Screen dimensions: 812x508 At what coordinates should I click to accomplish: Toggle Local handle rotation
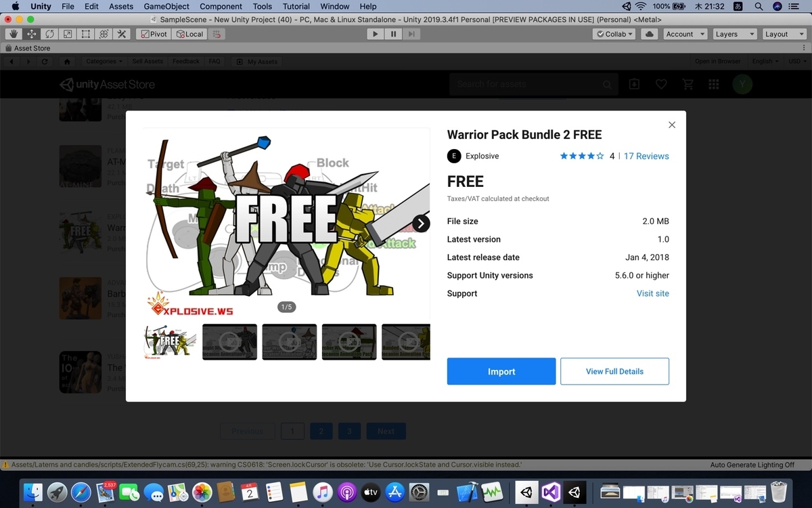click(189, 34)
